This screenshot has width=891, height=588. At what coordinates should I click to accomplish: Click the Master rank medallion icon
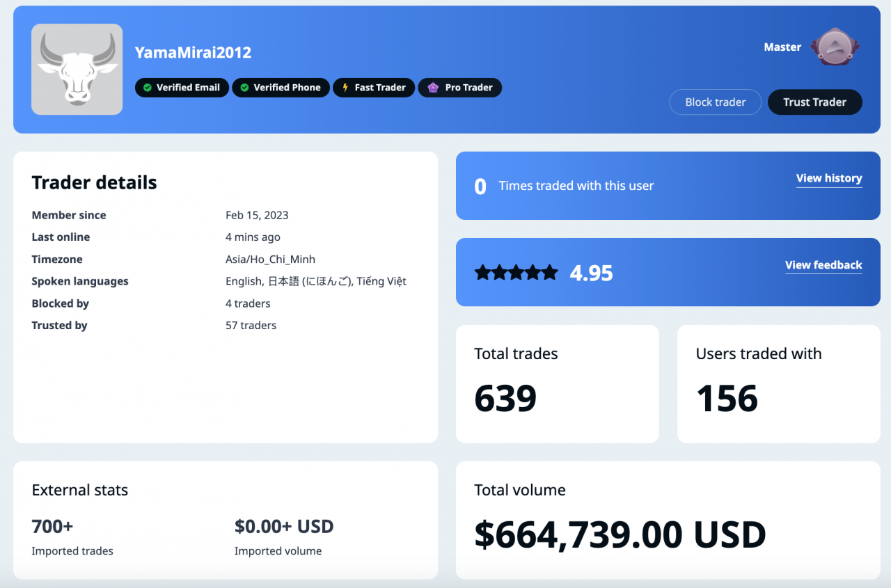pyautogui.click(x=835, y=47)
